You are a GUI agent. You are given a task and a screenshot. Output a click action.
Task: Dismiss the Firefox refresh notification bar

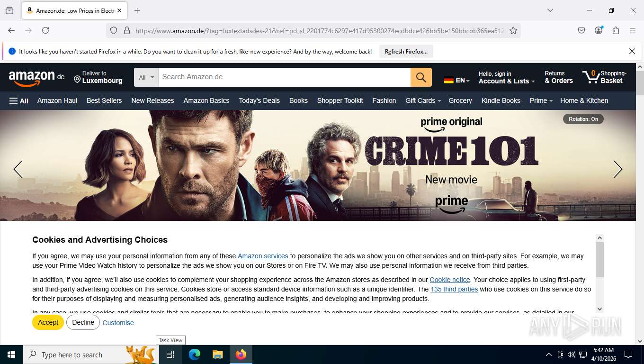click(x=632, y=51)
